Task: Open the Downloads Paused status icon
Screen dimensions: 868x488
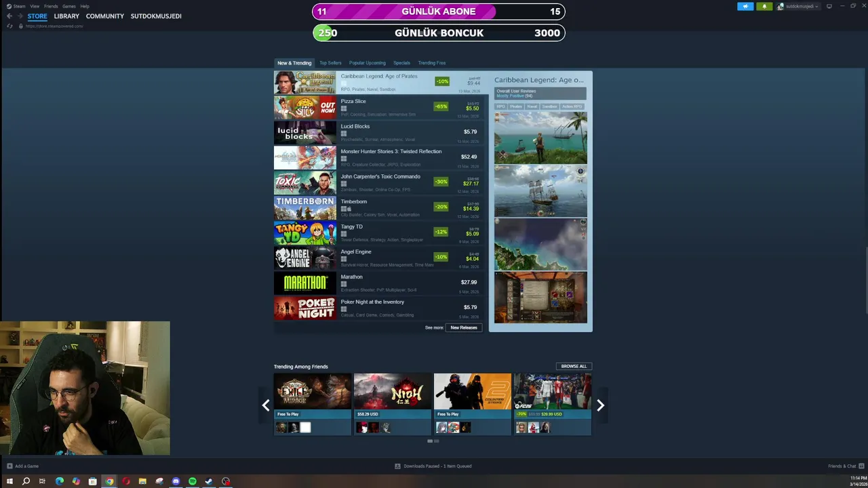Action: (x=398, y=466)
